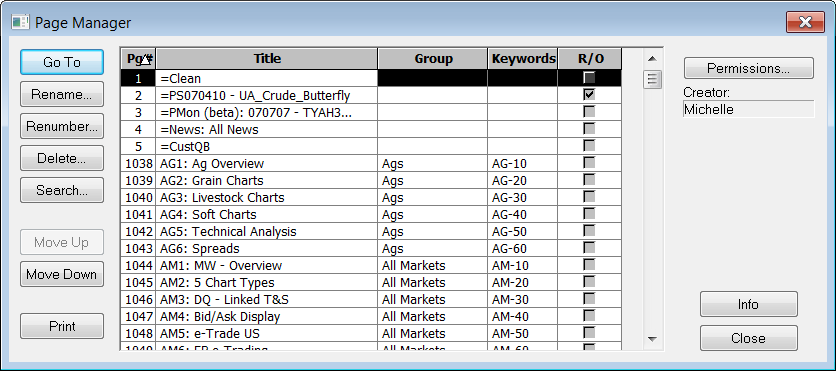
Task: Select the AG3: Livestock Charts row
Action: 371,198
